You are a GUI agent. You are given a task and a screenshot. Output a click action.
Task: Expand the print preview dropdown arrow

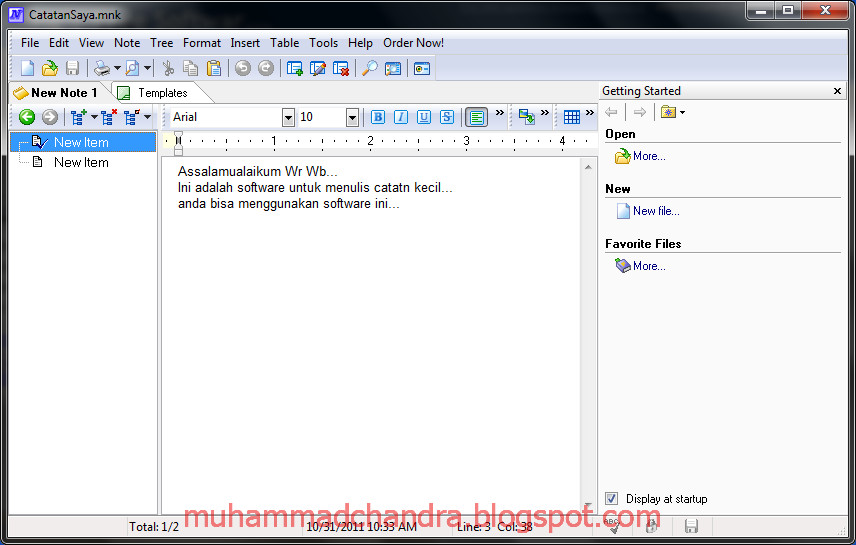tap(147, 69)
